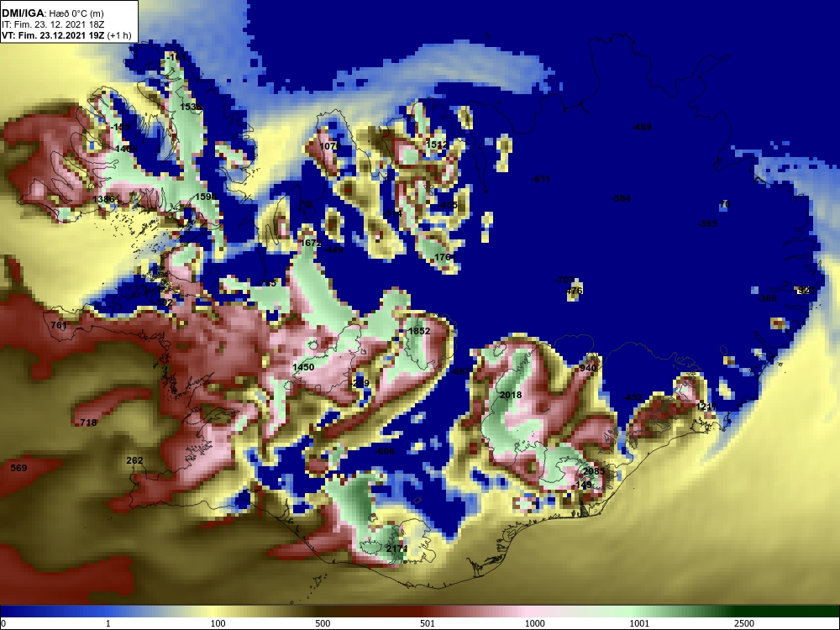Click the map value 925
The width and height of the screenshot is (840, 630).
pyautogui.click(x=806, y=291)
